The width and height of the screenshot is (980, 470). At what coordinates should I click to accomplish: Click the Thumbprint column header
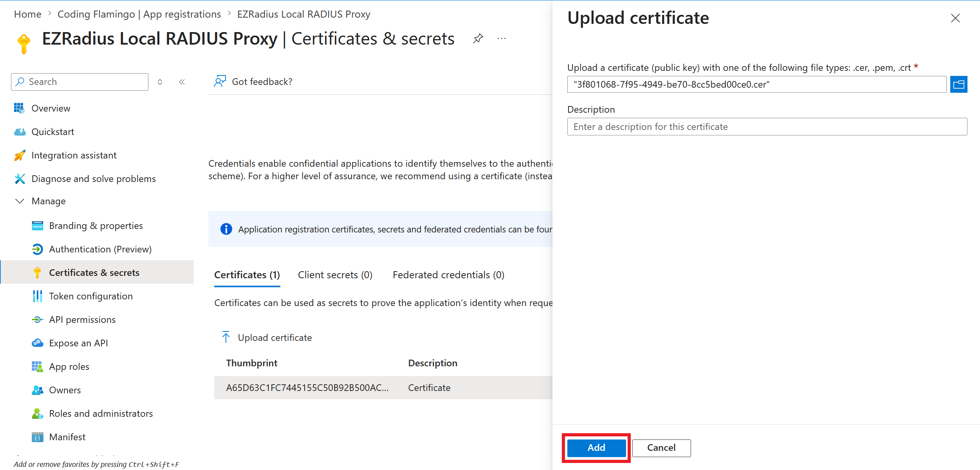pos(252,363)
